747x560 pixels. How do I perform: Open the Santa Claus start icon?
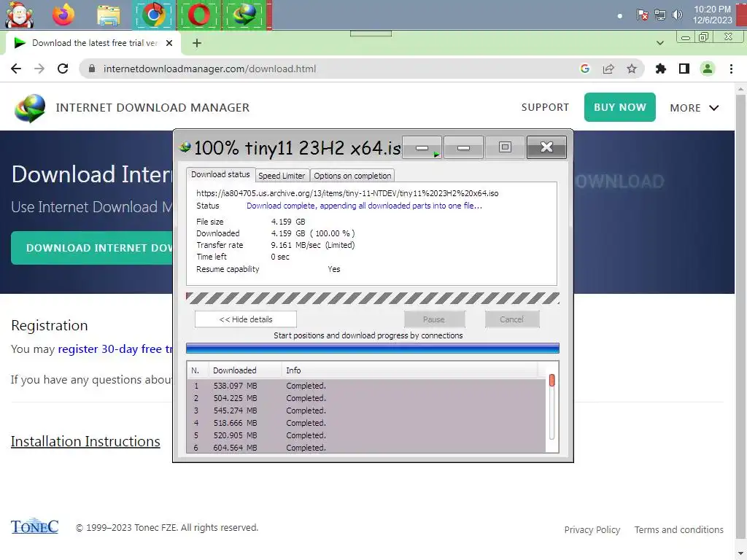(x=19, y=15)
